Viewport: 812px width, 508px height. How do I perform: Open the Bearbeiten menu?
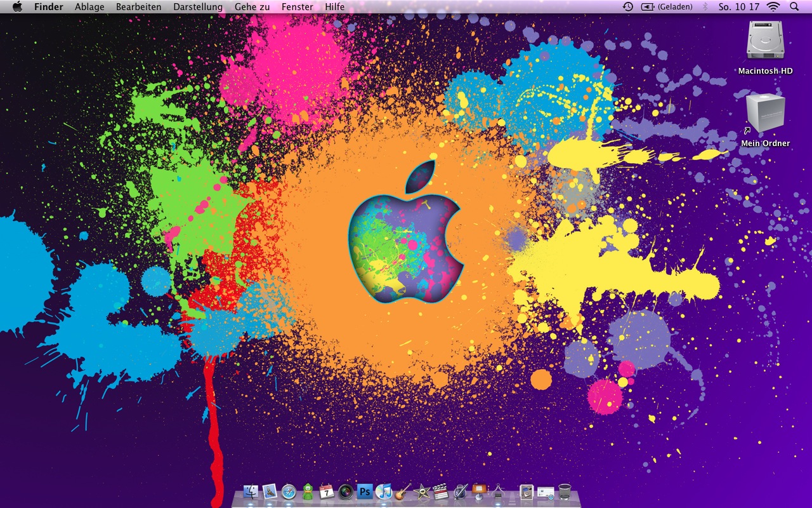138,7
